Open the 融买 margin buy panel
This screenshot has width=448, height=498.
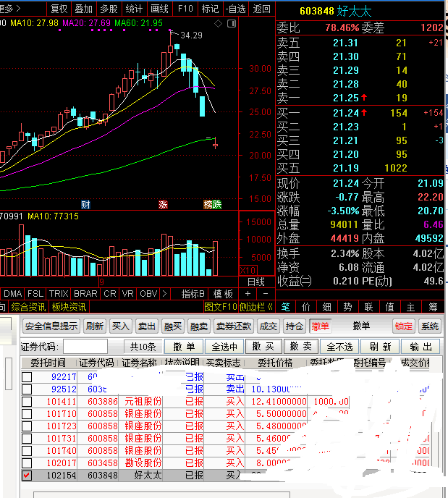click(x=173, y=326)
